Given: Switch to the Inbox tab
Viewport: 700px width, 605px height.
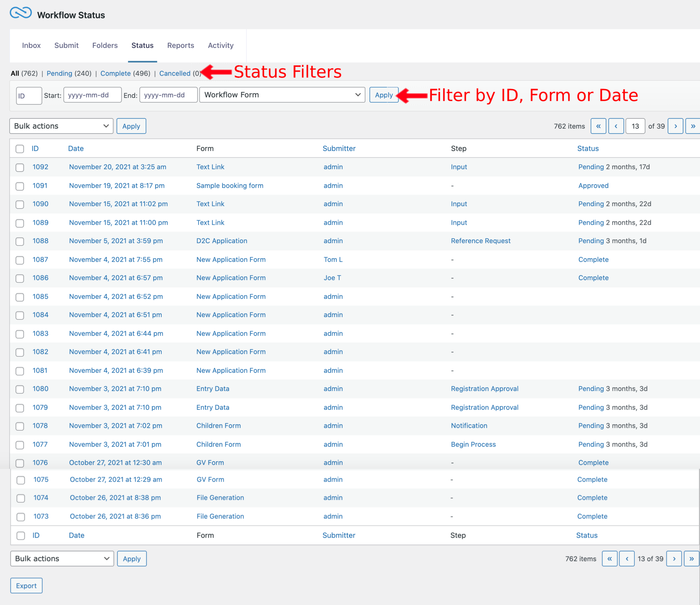Looking at the screenshot, I should point(31,45).
